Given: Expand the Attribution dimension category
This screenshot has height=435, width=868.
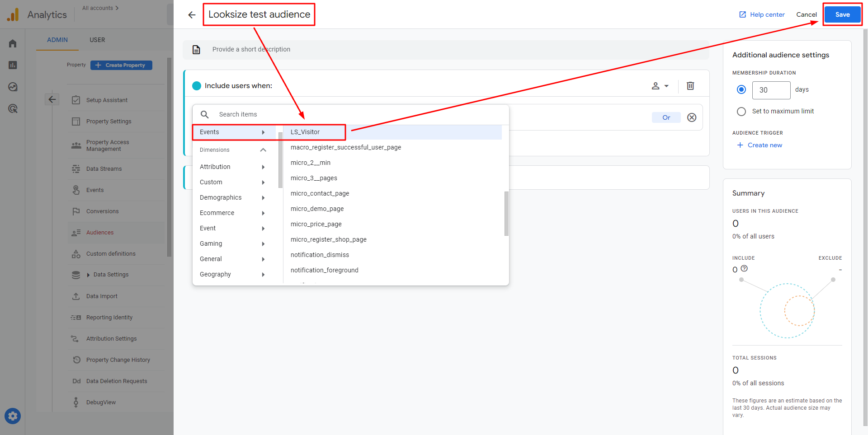Looking at the screenshot, I should point(234,167).
